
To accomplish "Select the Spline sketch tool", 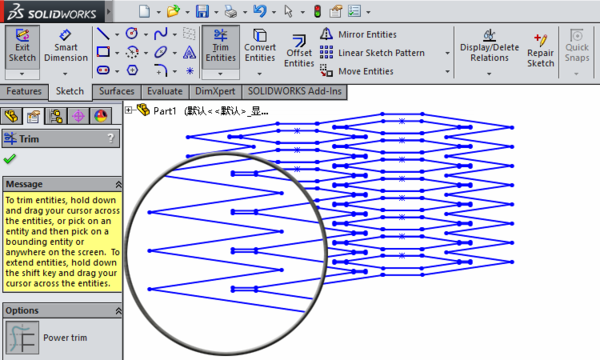I will (x=161, y=34).
